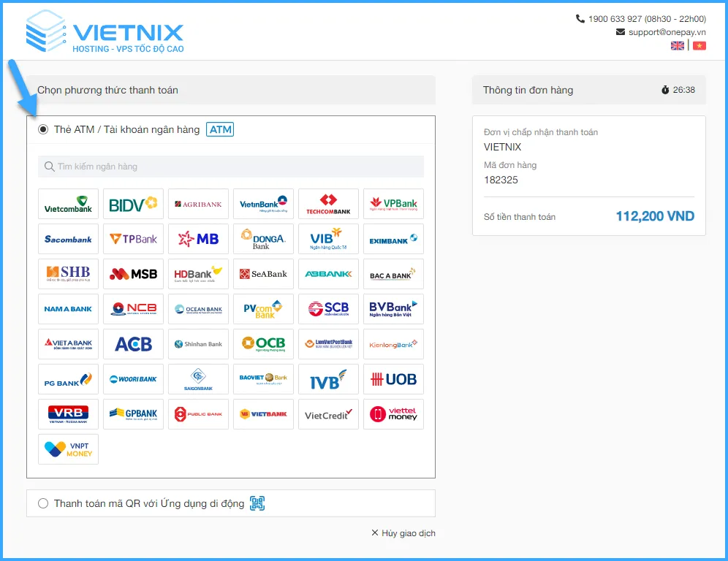Select MB bank from the grid

pyautogui.click(x=198, y=239)
